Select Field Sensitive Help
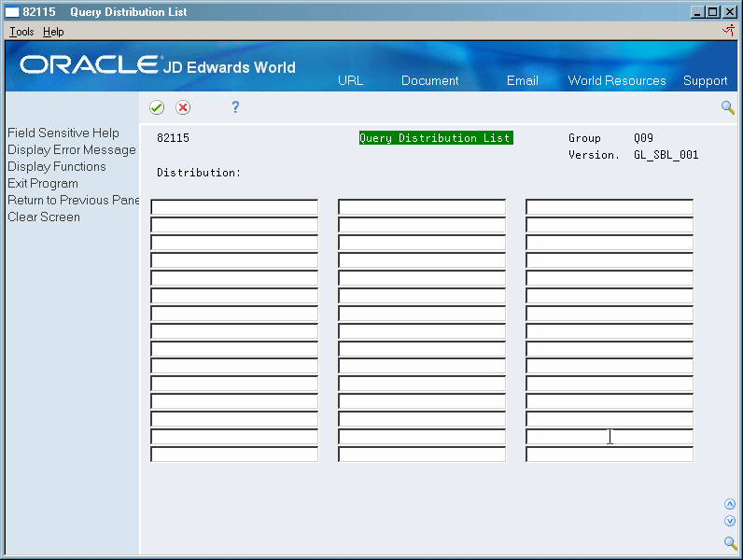 point(63,133)
